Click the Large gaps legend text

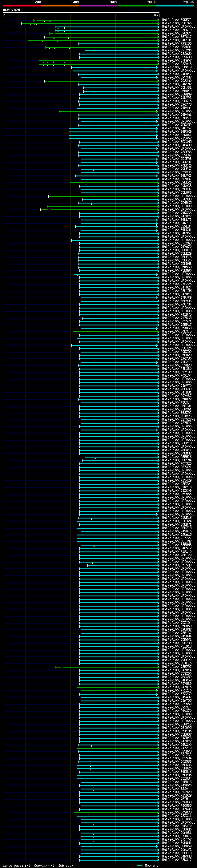click(13, 866)
